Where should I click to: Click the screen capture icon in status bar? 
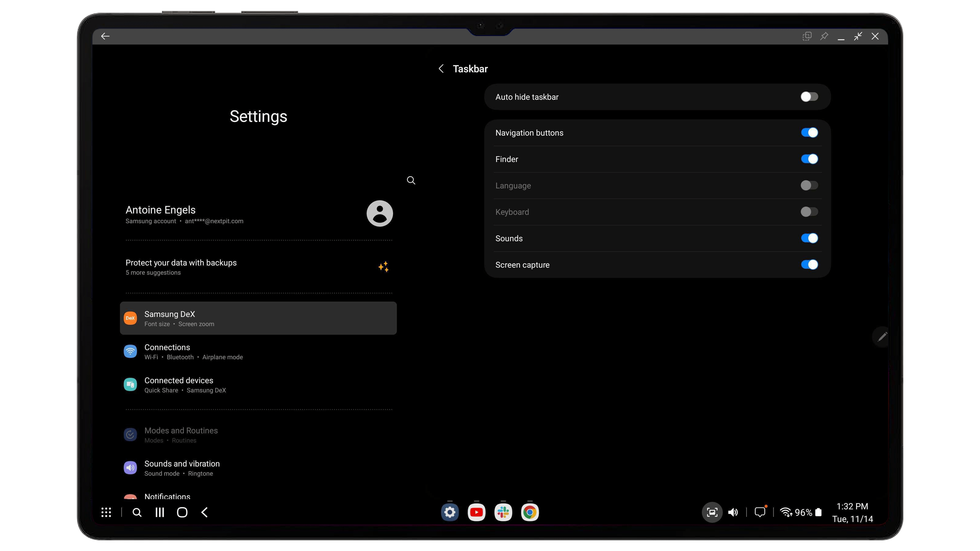pyautogui.click(x=712, y=512)
